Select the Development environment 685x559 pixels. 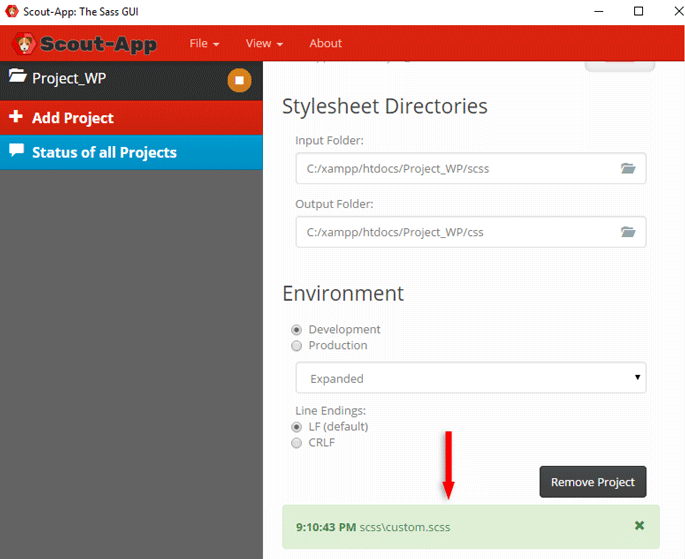click(297, 330)
